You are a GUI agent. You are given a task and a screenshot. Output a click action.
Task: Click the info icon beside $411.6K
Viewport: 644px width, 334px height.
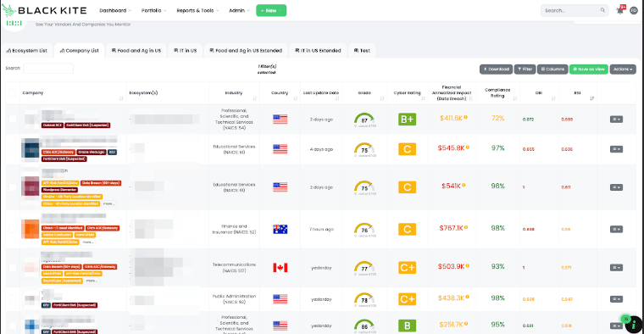465,118
